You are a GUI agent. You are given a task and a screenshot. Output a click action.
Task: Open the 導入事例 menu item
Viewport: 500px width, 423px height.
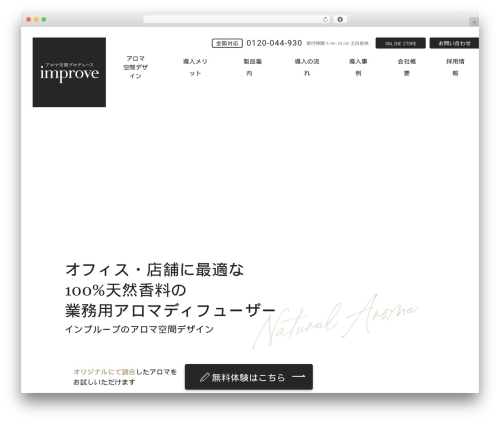tap(358, 67)
